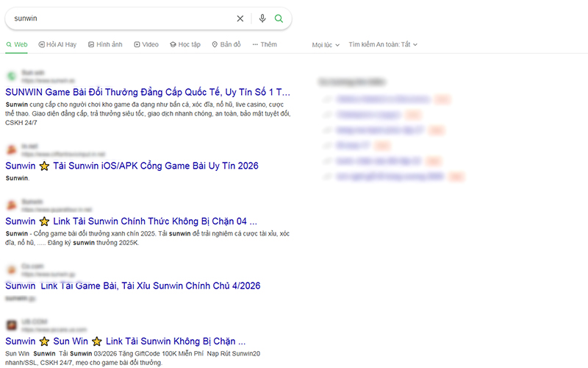This screenshot has height=368, width=588.
Task: Click the favicon above 'Link Tải Sunwin Chính Thức' result
Action: [12, 205]
